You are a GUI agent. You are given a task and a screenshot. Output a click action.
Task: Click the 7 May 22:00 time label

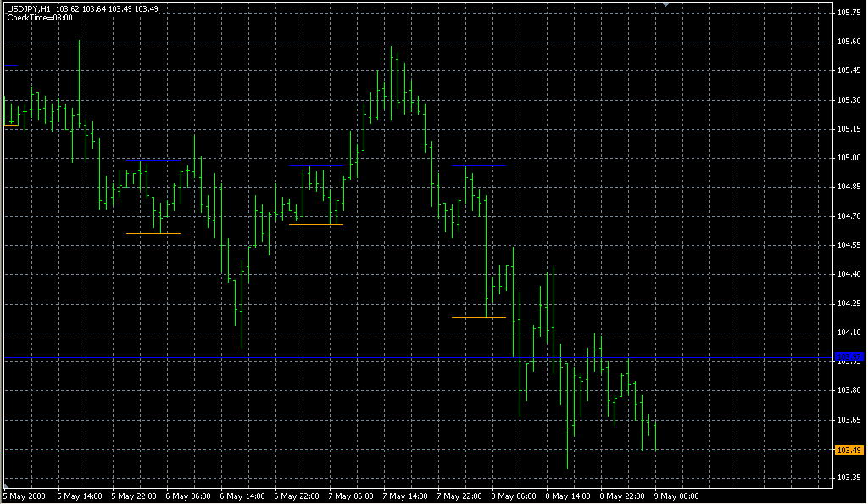[x=459, y=496]
